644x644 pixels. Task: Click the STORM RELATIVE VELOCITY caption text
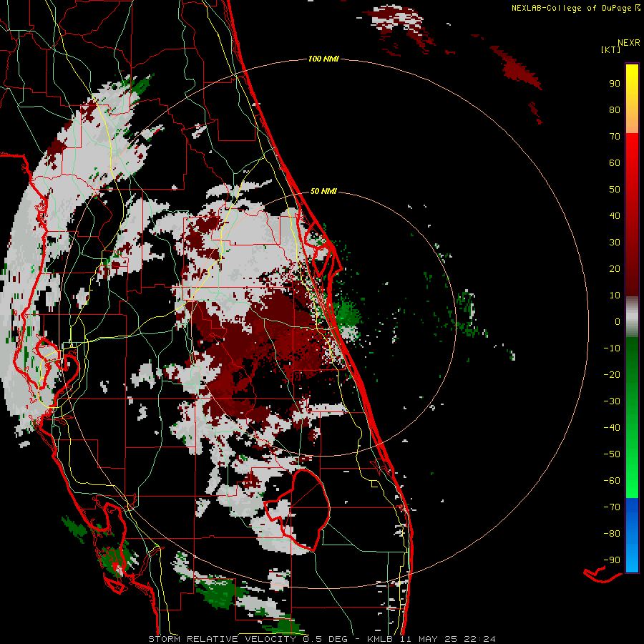pyautogui.click(x=222, y=639)
